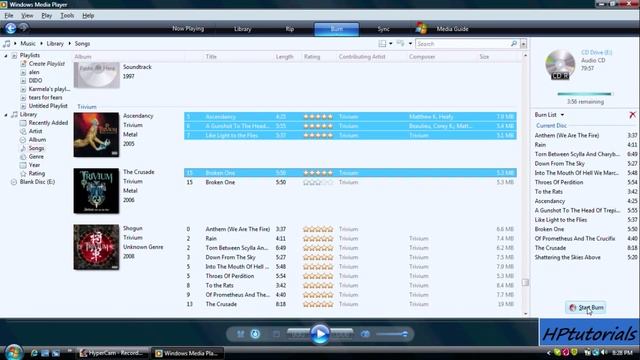
Task: Select the Songs library view
Action: tap(36, 148)
